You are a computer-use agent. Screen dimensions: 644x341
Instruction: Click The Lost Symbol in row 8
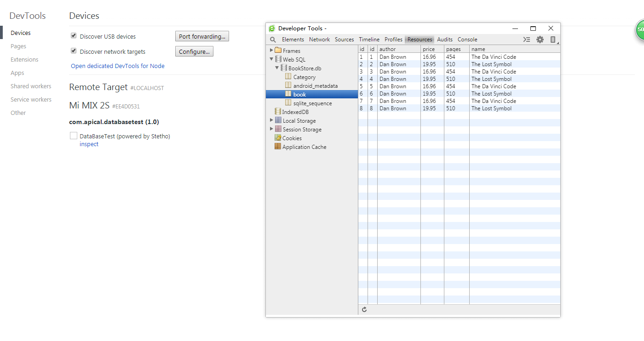click(491, 108)
